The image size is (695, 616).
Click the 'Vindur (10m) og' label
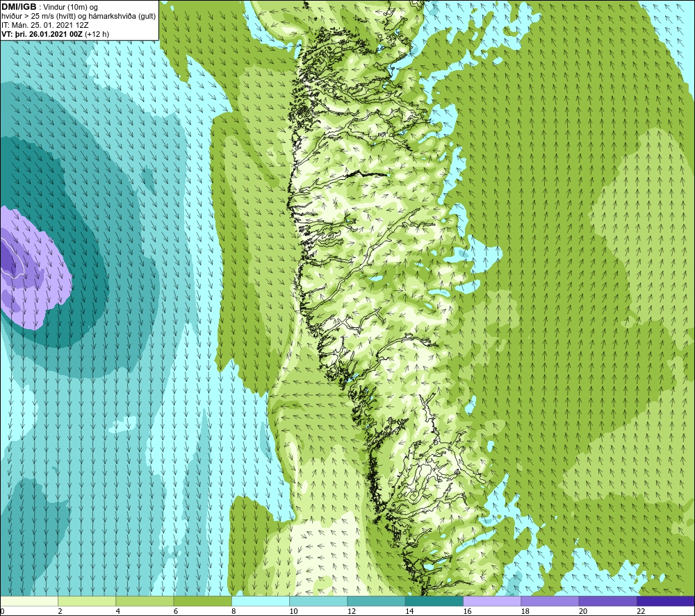(70, 8)
